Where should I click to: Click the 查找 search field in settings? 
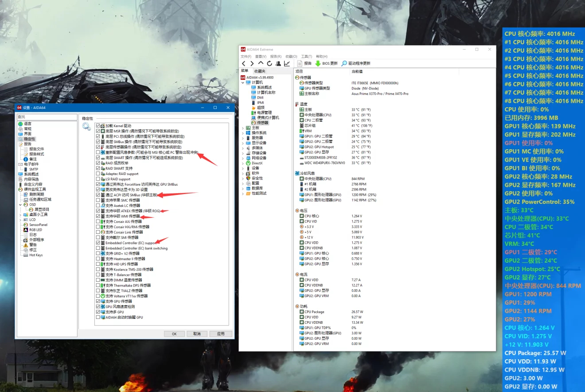coord(47,117)
